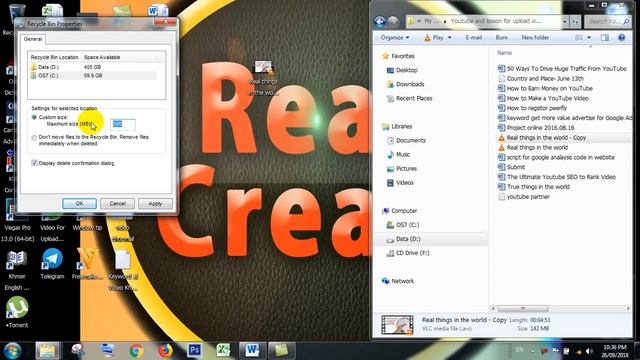Cancel the Recycle Bin Properties dialog
Screen dimensions: 640x360
(117, 203)
